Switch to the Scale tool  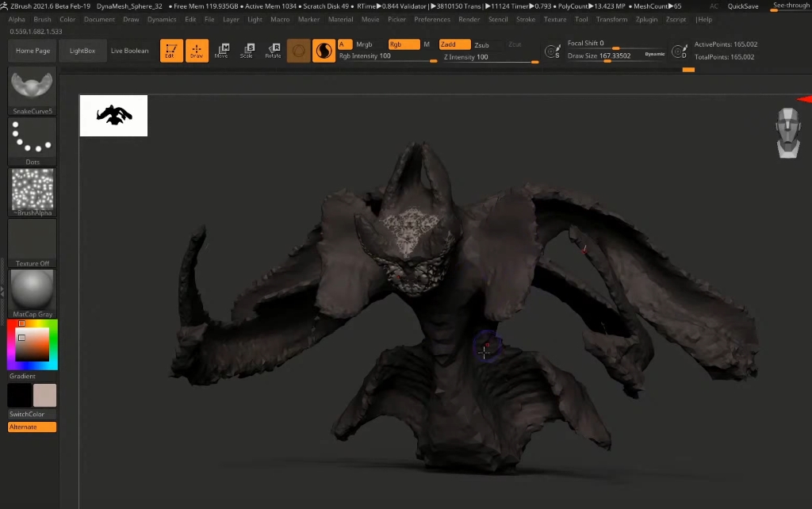click(x=247, y=52)
